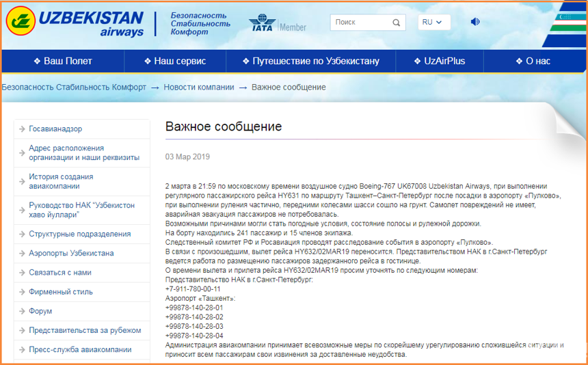Click phone number +99878-140-28-01
This screenshot has height=365, width=588.
pos(194,308)
